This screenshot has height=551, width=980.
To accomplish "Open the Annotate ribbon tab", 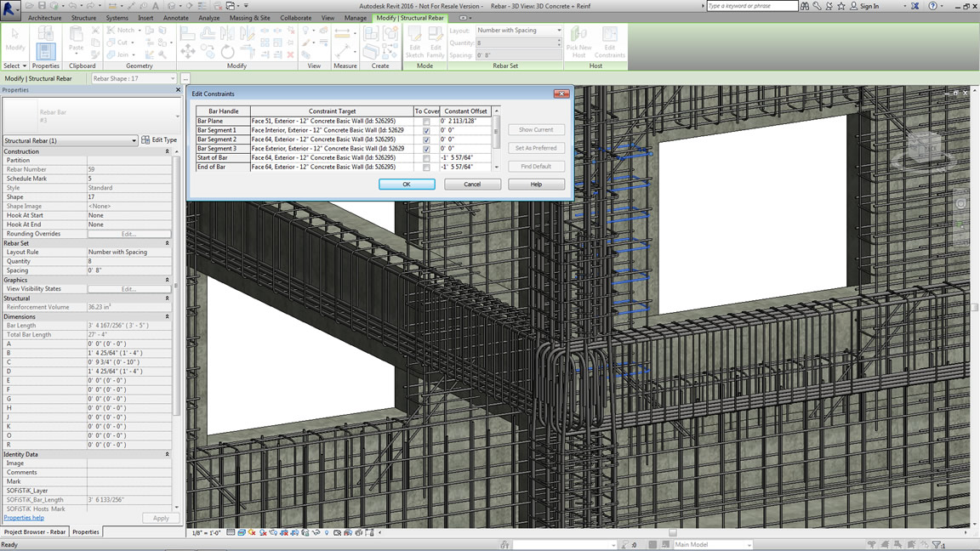I will tap(175, 18).
